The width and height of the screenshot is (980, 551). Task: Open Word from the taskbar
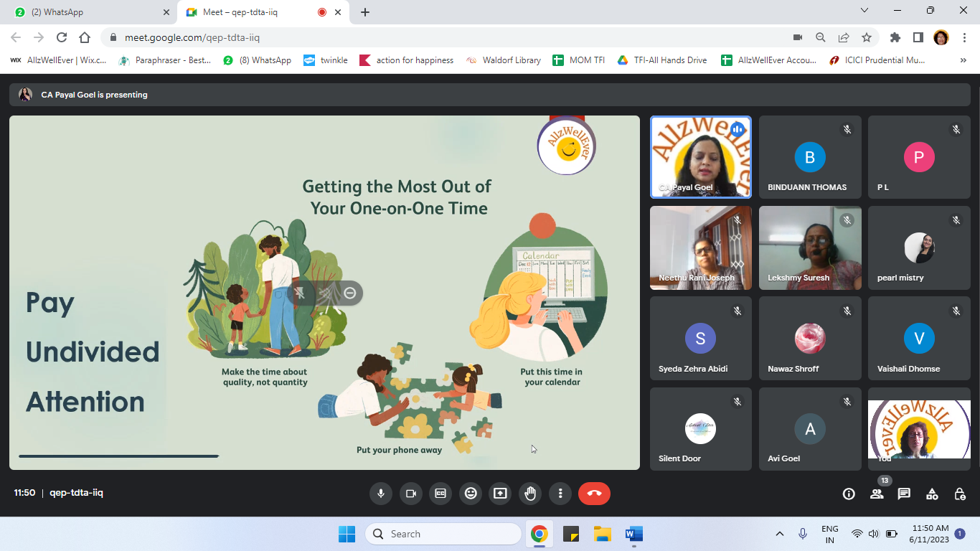click(634, 534)
